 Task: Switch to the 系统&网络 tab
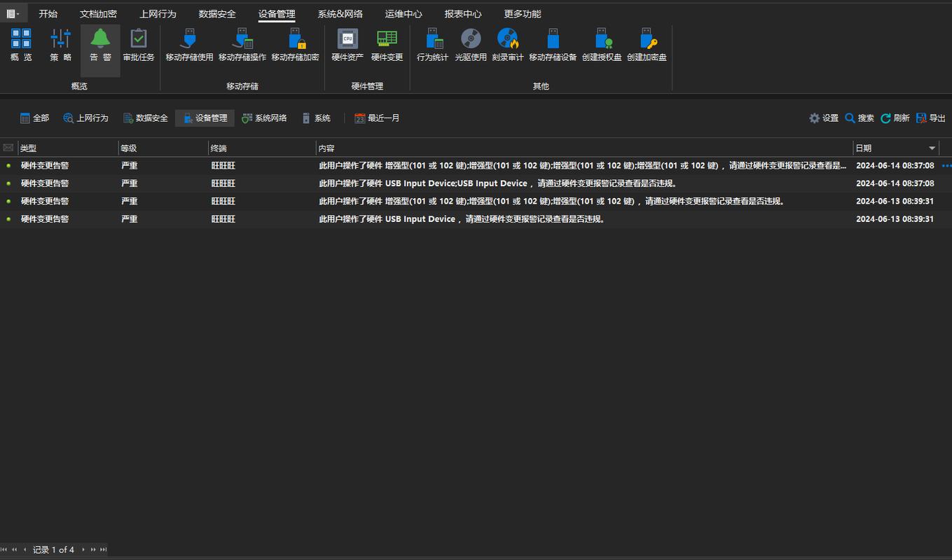(x=340, y=14)
